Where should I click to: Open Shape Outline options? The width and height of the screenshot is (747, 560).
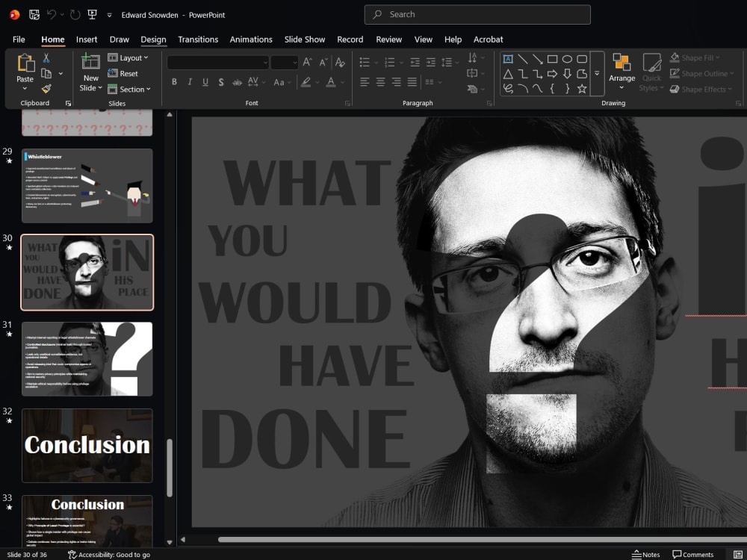coord(701,73)
